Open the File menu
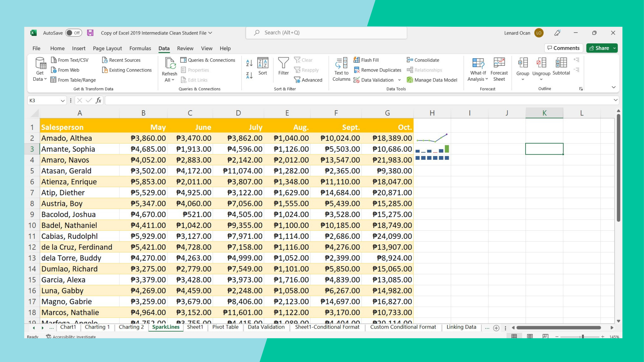644x362 pixels. (x=36, y=48)
